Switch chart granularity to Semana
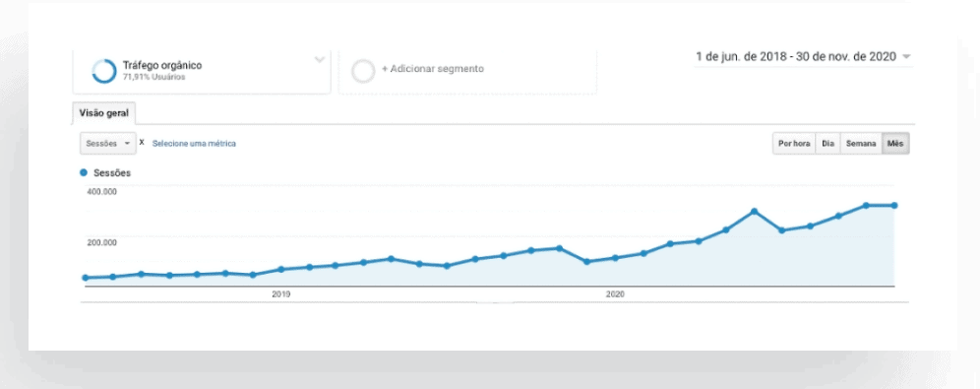The image size is (980, 389). click(x=861, y=143)
